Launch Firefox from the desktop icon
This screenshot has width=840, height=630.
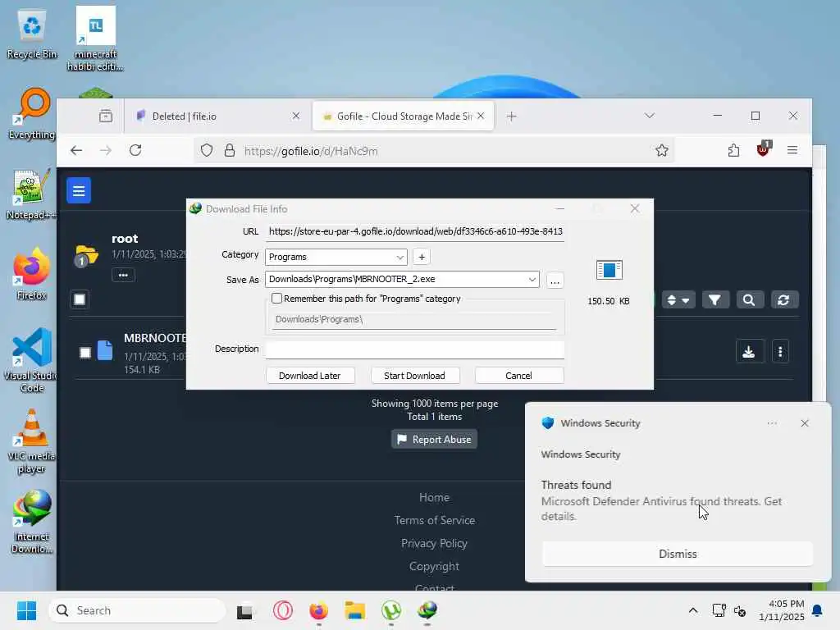tap(32, 274)
